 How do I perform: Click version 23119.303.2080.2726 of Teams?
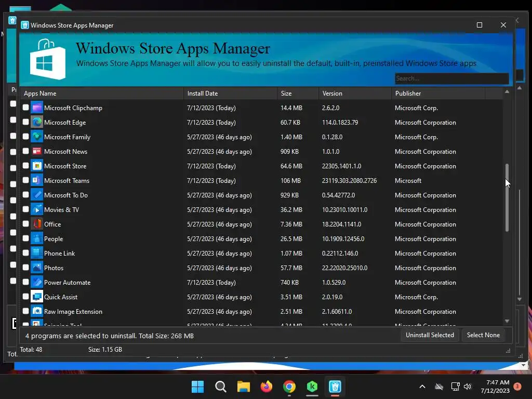[349, 181]
